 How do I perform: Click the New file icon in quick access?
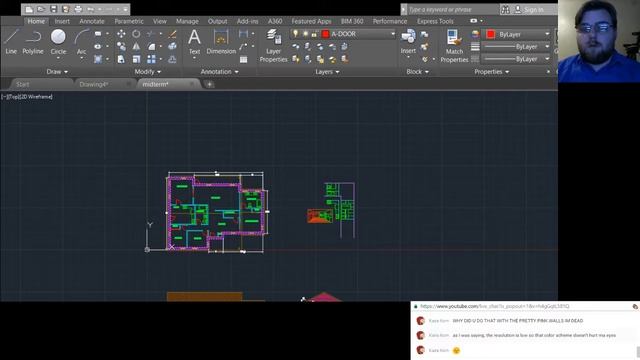tap(29, 9)
